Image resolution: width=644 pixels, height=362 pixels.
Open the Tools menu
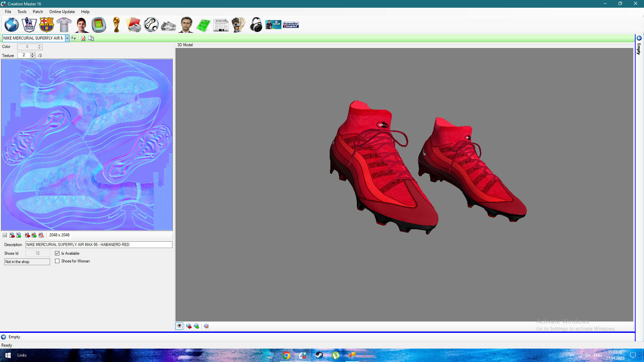click(22, 12)
